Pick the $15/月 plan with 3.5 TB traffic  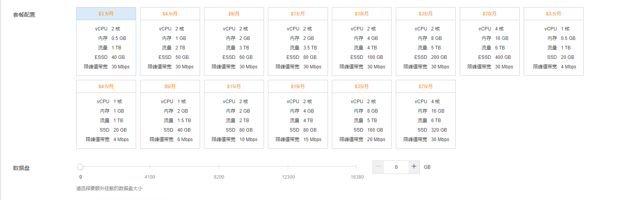click(298, 42)
